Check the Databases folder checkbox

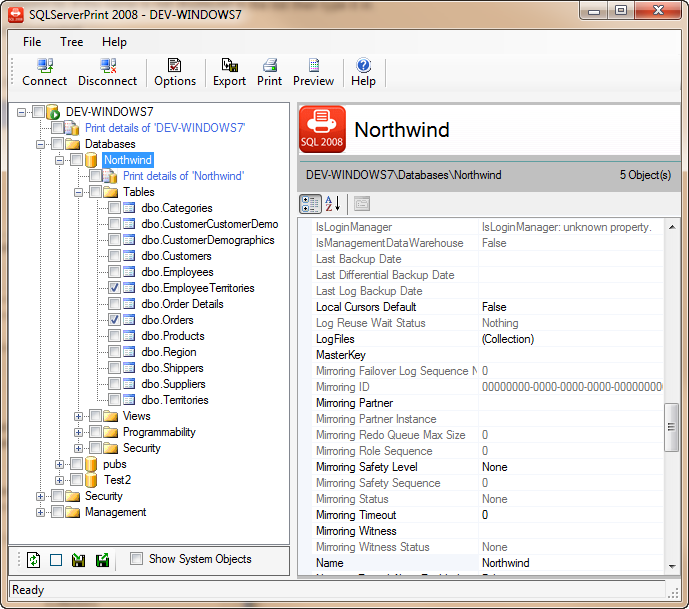58,144
